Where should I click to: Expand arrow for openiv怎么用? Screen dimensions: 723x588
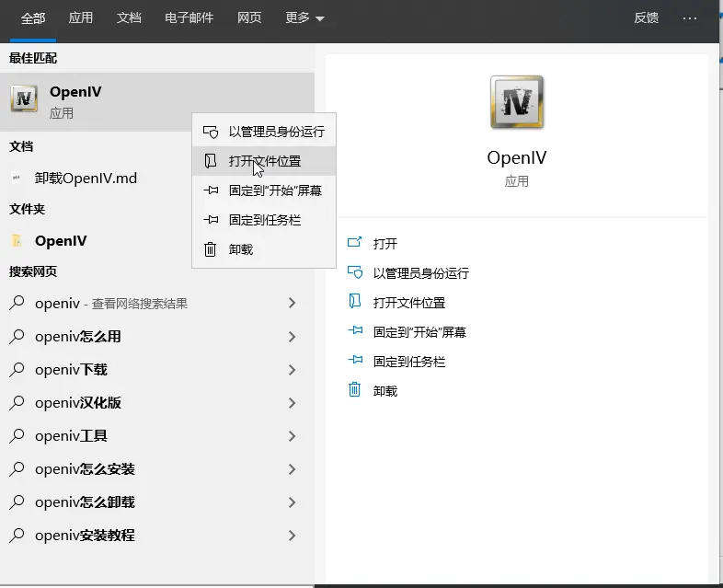pos(292,337)
